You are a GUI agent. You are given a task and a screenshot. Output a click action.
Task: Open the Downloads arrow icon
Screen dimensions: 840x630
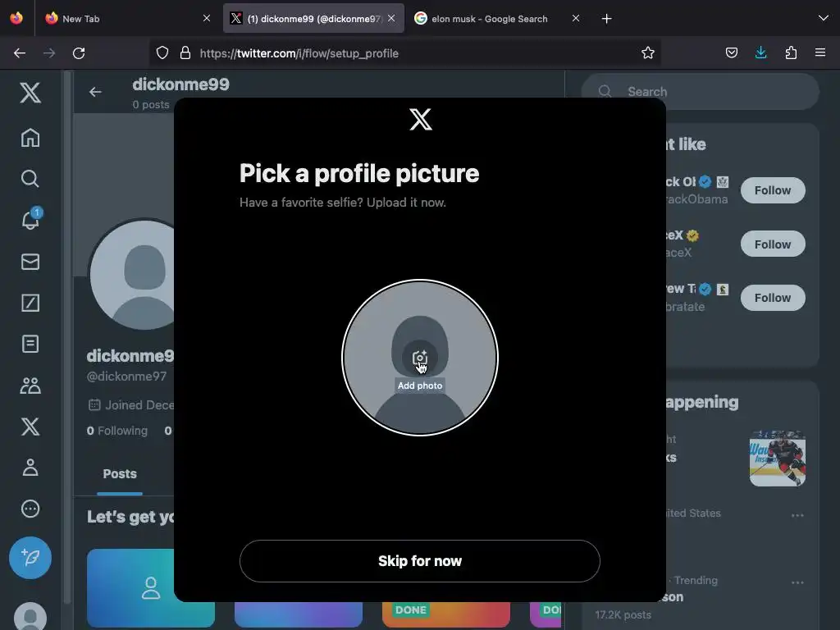tap(760, 52)
